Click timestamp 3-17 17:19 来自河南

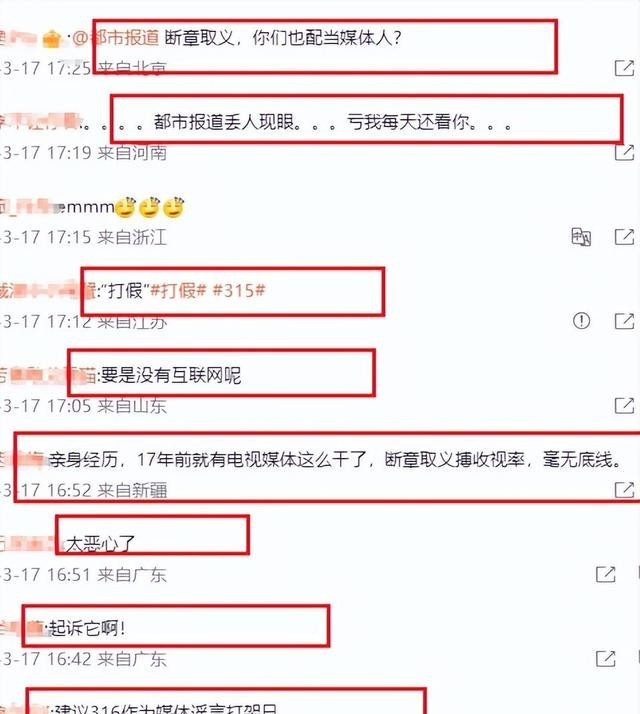pos(84,153)
